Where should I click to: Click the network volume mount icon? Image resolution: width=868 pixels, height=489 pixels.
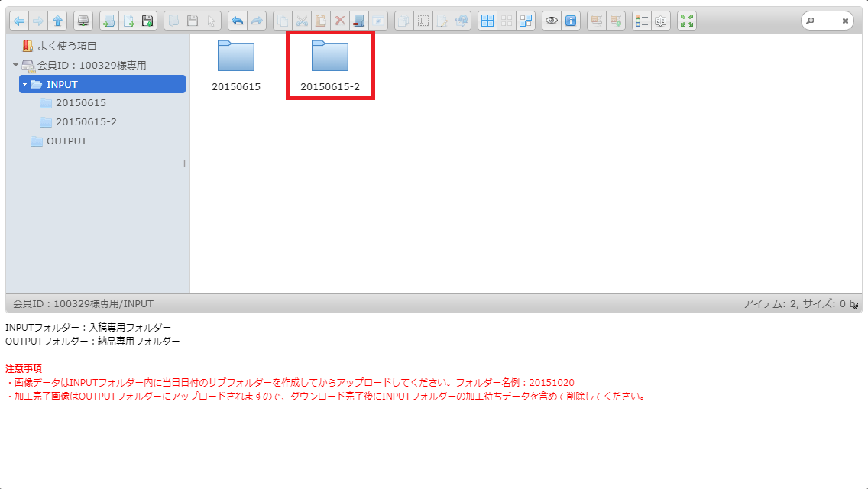[83, 21]
